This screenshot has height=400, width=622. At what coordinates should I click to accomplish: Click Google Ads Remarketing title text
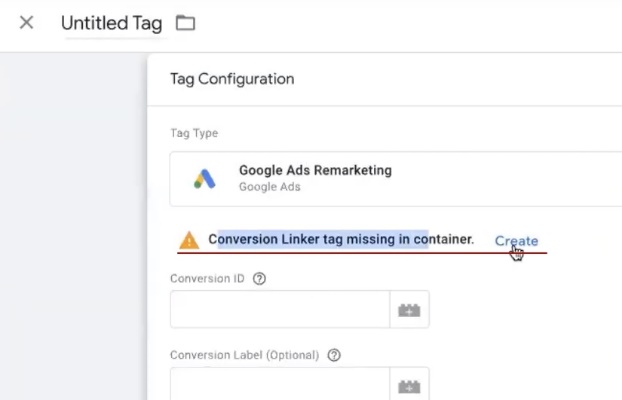click(315, 170)
